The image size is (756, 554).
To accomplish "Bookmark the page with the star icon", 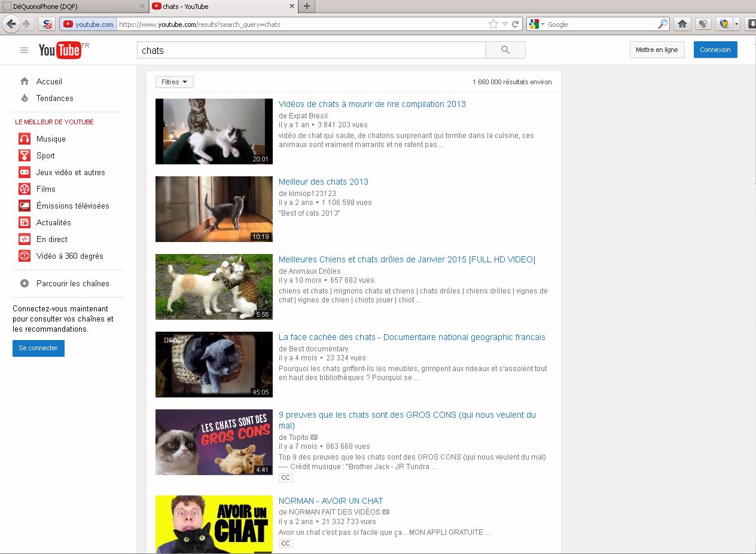I will (x=493, y=25).
